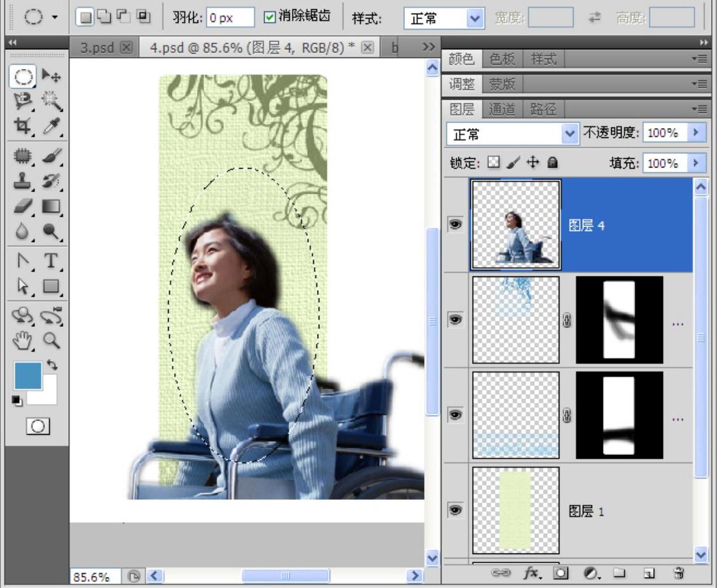Screen dimensions: 717x588
Task: Expand the 不透明度 opacity slider arrow
Action: coord(696,132)
